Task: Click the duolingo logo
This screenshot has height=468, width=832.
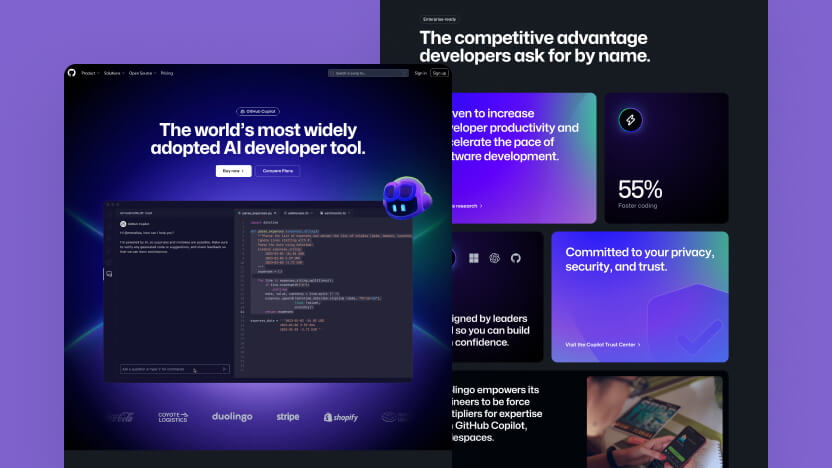Action: [232, 417]
